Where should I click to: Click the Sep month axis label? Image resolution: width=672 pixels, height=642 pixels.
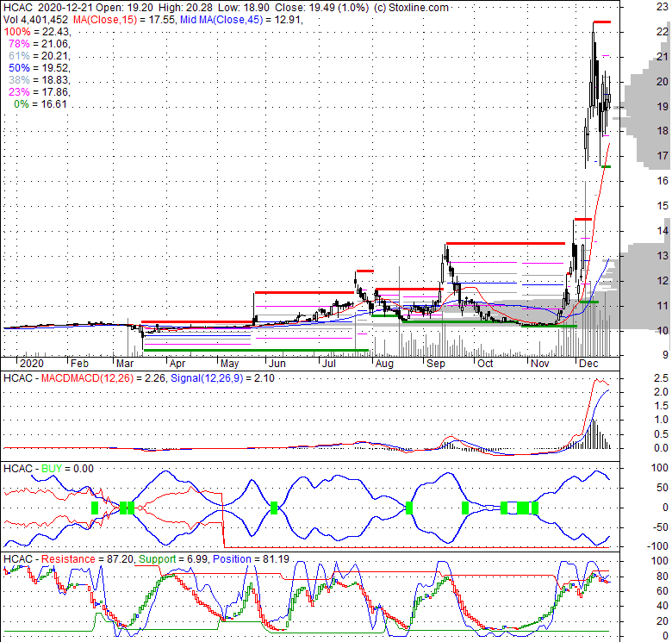tap(436, 364)
